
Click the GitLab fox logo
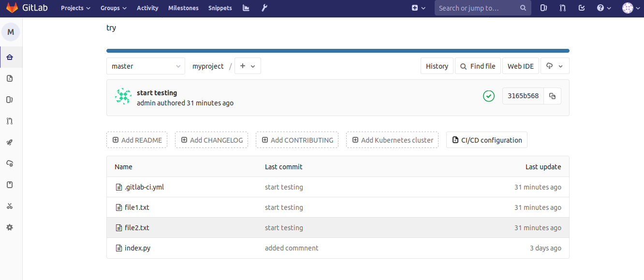pos(12,8)
